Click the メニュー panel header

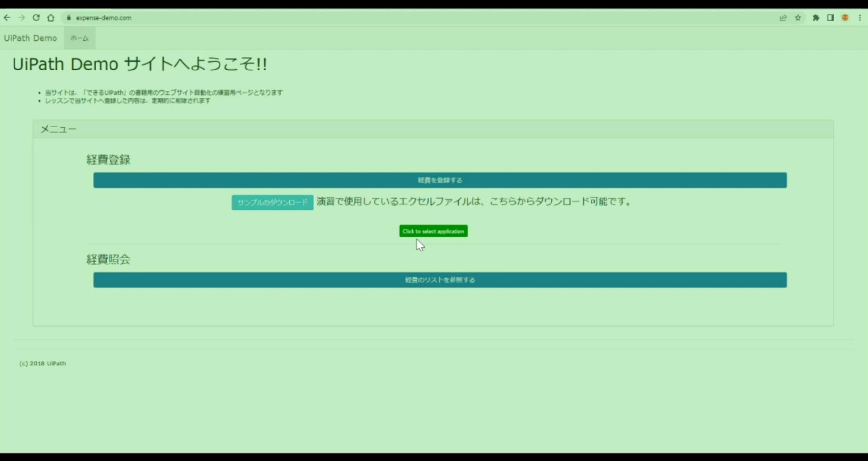[x=57, y=129]
